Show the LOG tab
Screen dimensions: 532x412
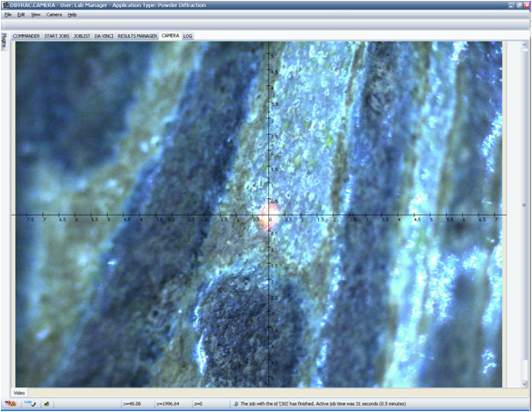tap(188, 36)
